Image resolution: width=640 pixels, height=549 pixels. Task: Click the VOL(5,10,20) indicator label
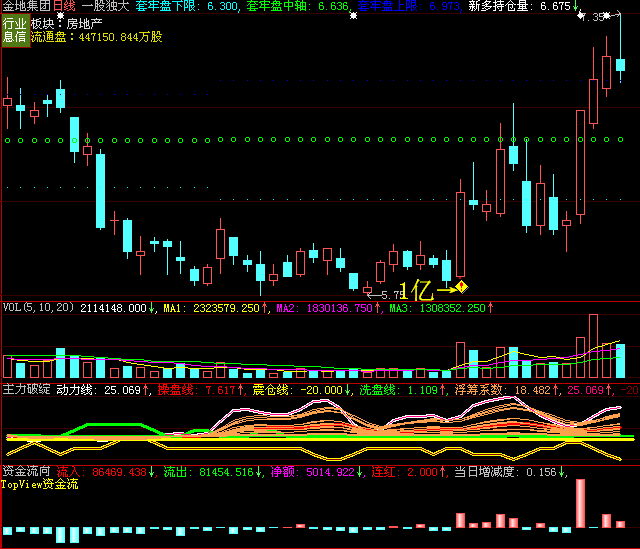[x=38, y=308]
